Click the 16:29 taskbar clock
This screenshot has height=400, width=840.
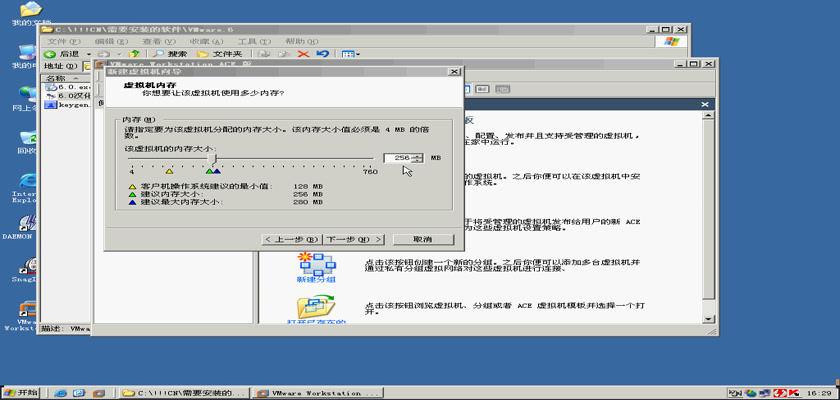click(x=819, y=393)
